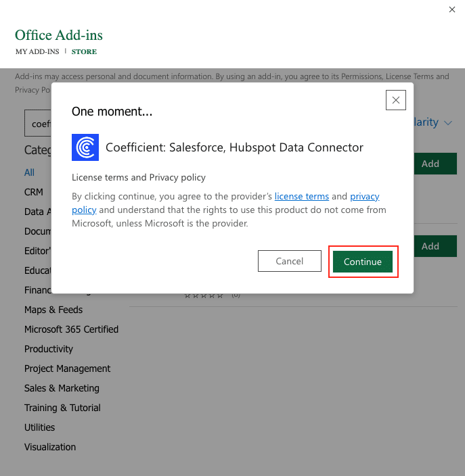The height and width of the screenshot is (476, 465).
Task: Select the Project Management category
Action: 67,368
